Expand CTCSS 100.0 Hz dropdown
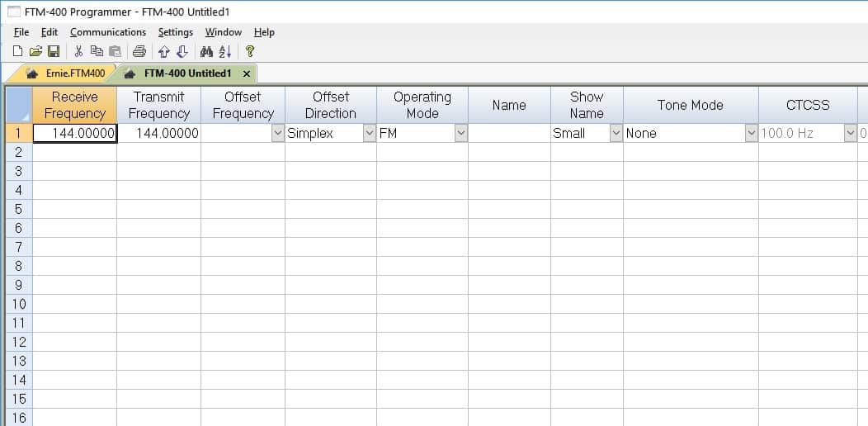Screen dimensions: 868x426 point(851,133)
